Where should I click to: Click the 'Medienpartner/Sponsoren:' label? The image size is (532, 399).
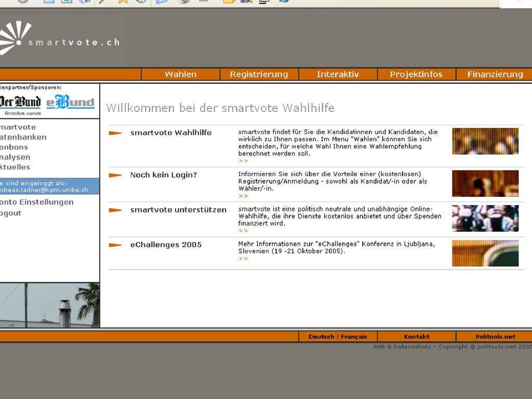click(x=31, y=87)
